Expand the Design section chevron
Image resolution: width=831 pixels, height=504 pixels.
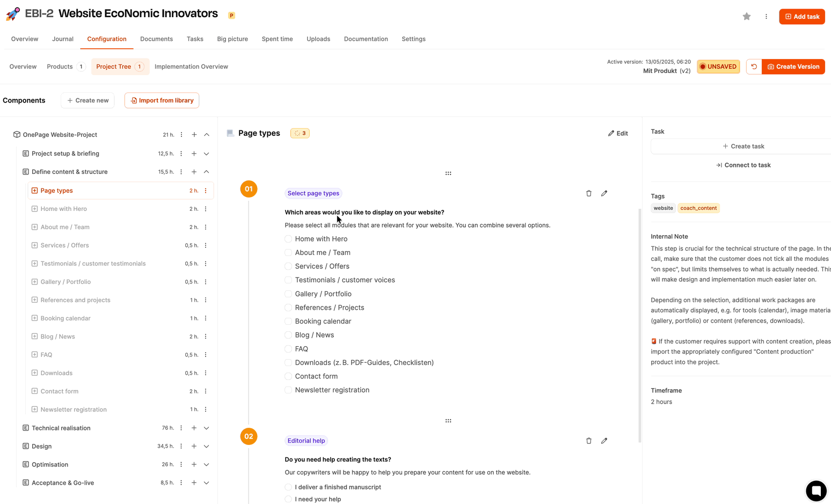click(206, 446)
